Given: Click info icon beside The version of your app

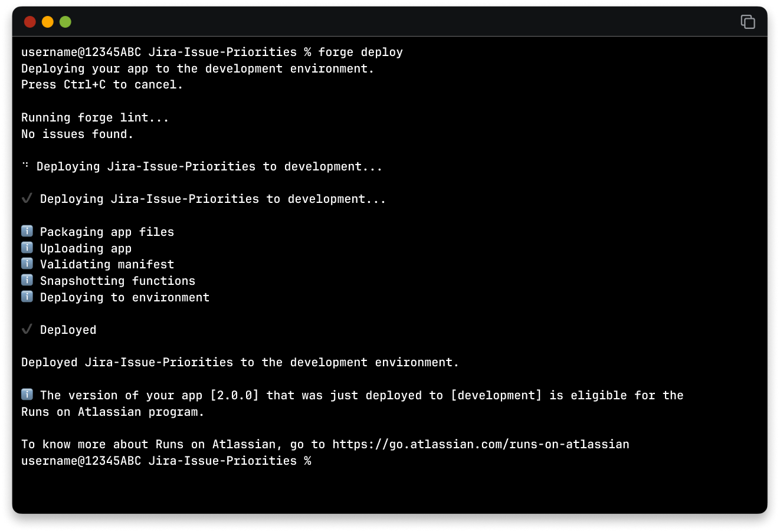Looking at the screenshot, I should point(27,394).
